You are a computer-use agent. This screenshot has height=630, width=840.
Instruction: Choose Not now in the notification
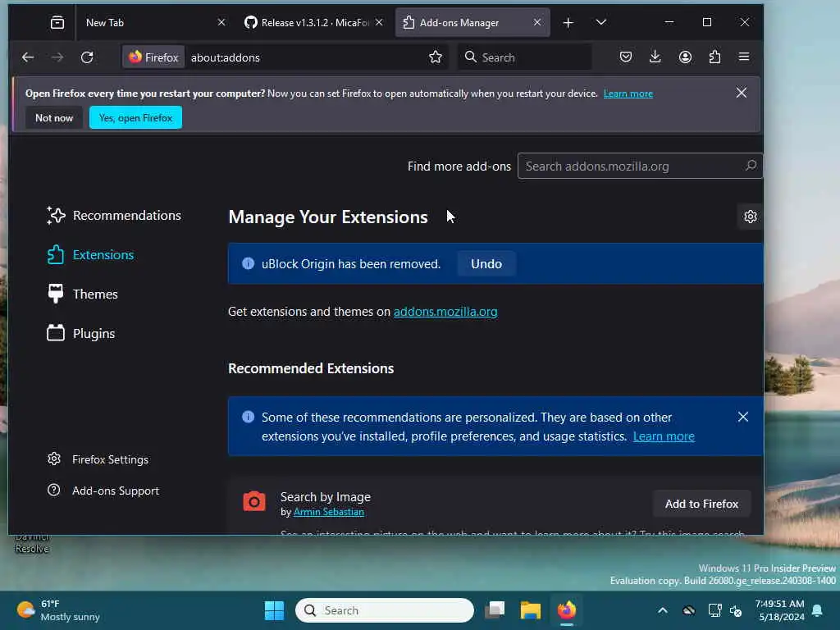tap(54, 118)
